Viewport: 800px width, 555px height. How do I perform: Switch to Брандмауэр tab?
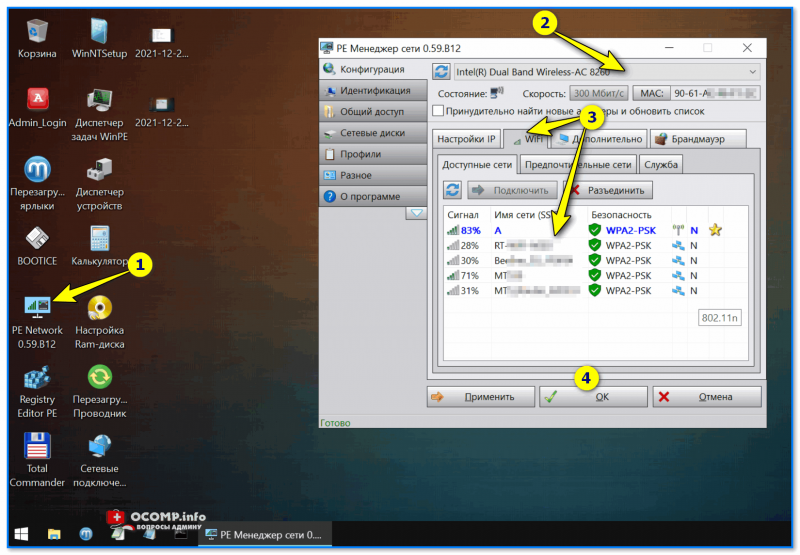click(x=697, y=139)
